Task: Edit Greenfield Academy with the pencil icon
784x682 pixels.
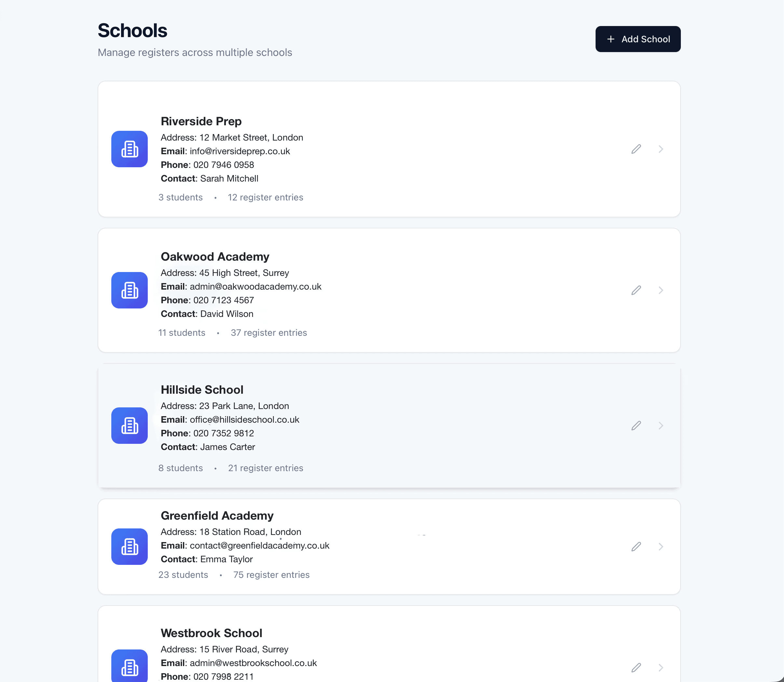Action: click(x=636, y=547)
